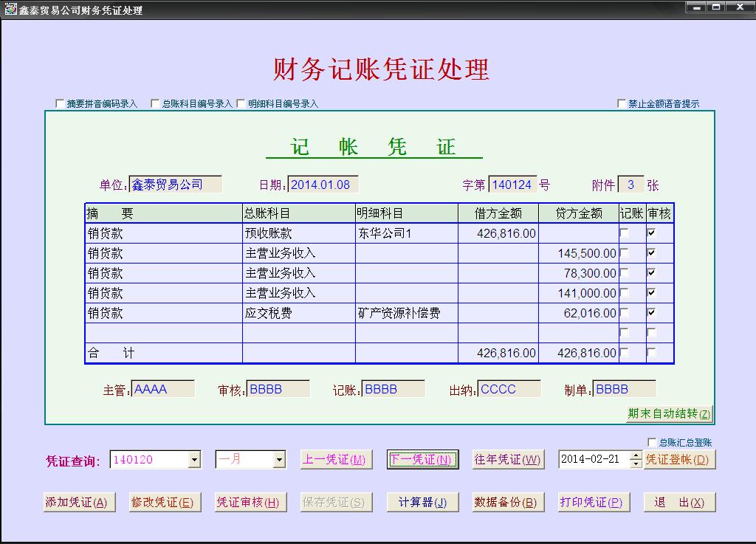Run 凭证审核 to audit the voucher
Image resolution: width=756 pixels, height=544 pixels.
[x=250, y=500]
